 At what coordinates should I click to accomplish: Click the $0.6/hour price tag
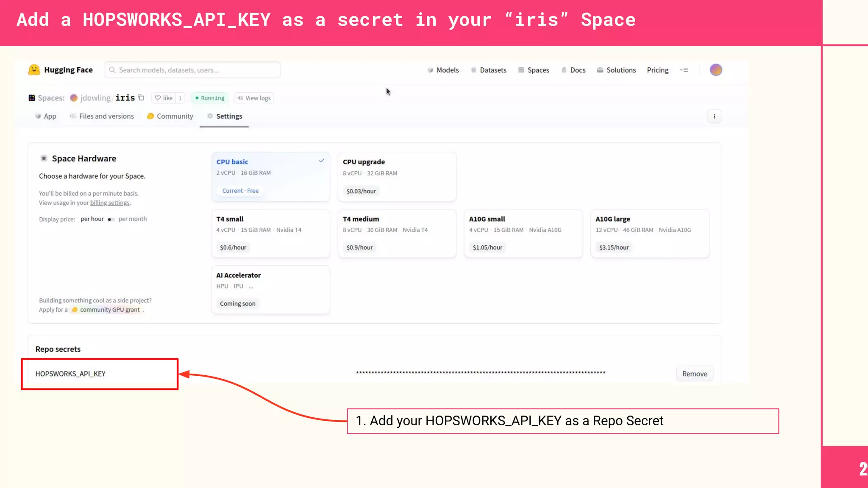233,247
